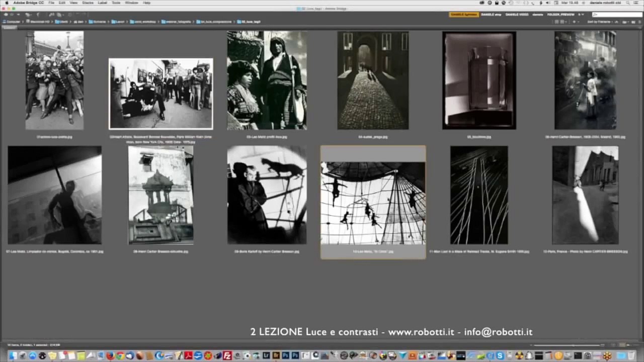Click the 02_luce_tagli folder in path bar
This screenshot has height=362, width=644.
[x=249, y=22]
